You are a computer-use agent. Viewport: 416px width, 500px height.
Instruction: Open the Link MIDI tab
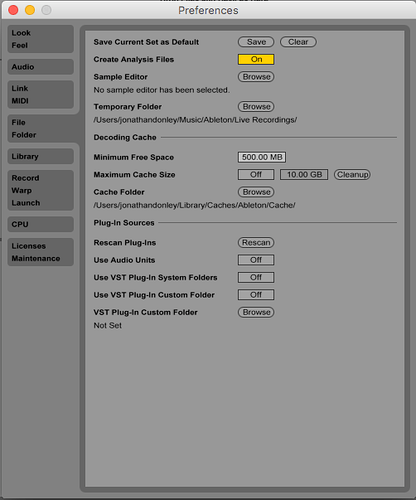coord(40,94)
